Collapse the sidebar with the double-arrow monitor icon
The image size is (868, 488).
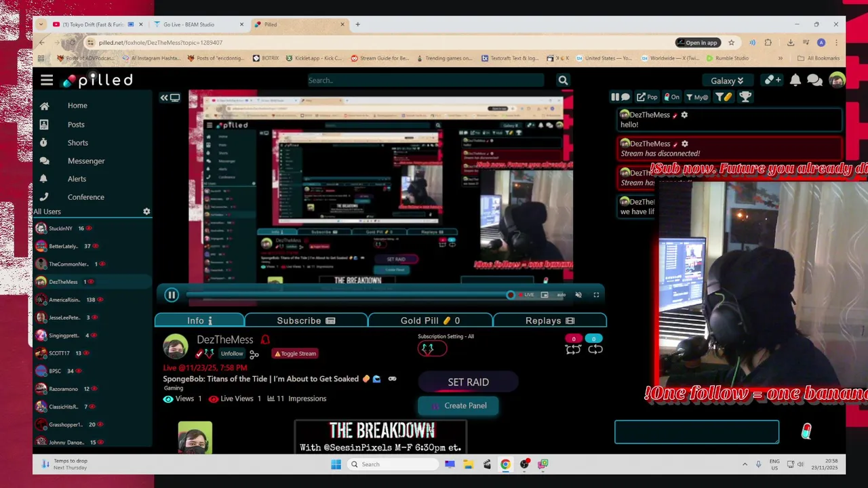coord(170,98)
